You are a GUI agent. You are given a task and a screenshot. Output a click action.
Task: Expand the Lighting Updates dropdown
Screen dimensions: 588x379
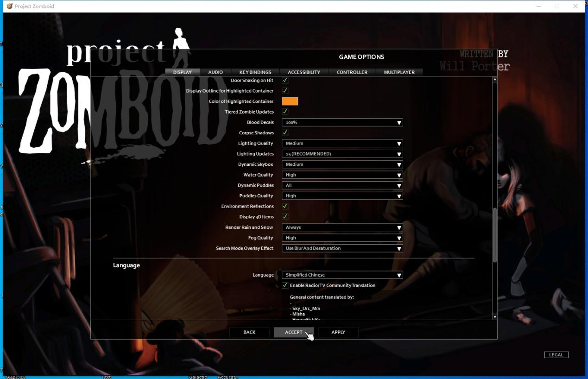pyautogui.click(x=342, y=154)
